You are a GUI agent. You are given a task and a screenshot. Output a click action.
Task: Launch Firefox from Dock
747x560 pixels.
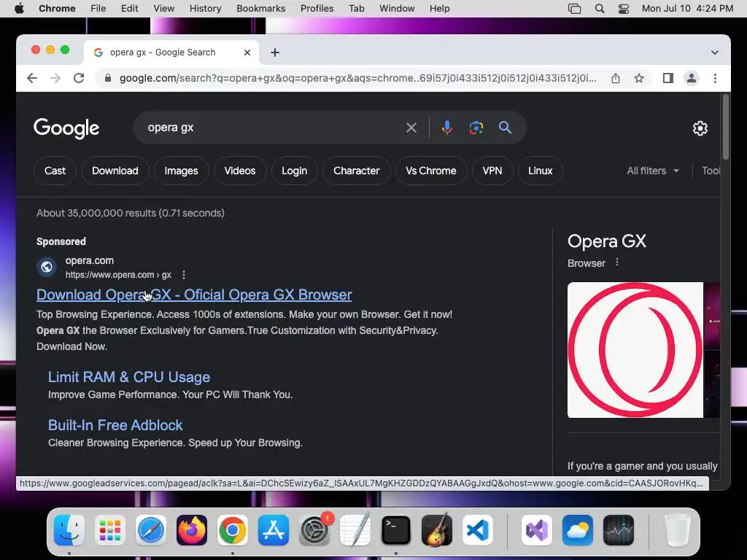point(192,530)
